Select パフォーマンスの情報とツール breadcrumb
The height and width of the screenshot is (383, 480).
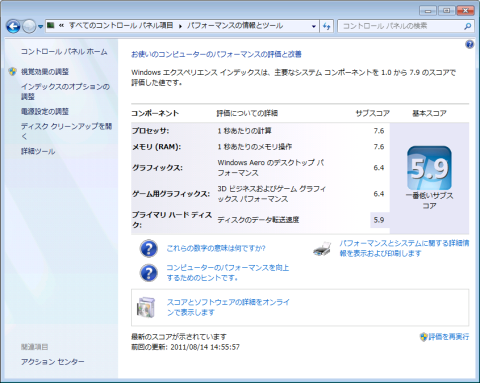point(235,25)
